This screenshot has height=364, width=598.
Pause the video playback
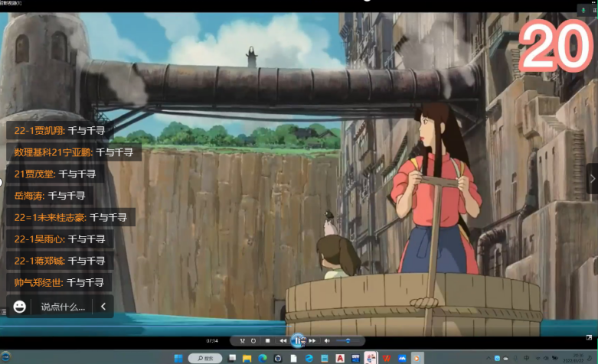[x=298, y=341]
